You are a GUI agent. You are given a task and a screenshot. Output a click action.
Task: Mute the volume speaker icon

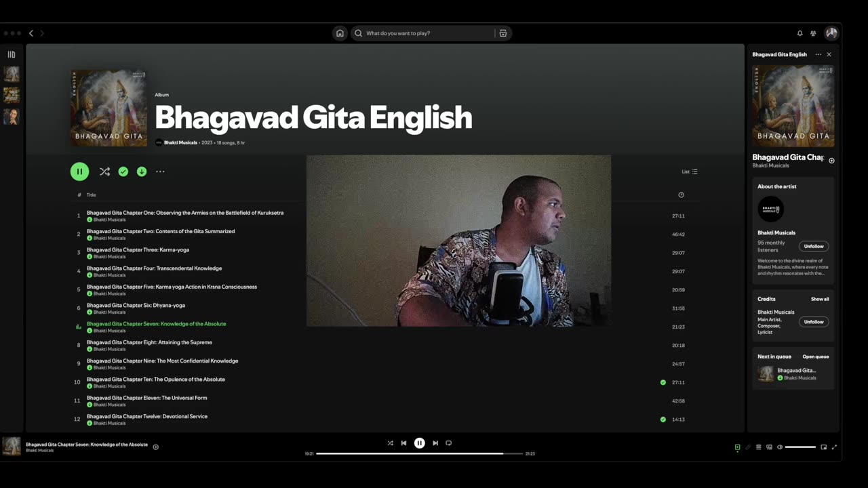(780, 447)
